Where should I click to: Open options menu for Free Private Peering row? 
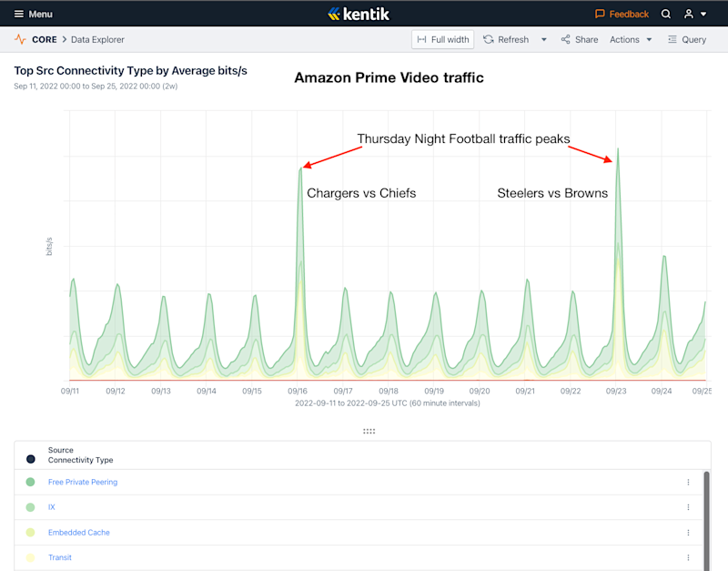click(x=688, y=483)
